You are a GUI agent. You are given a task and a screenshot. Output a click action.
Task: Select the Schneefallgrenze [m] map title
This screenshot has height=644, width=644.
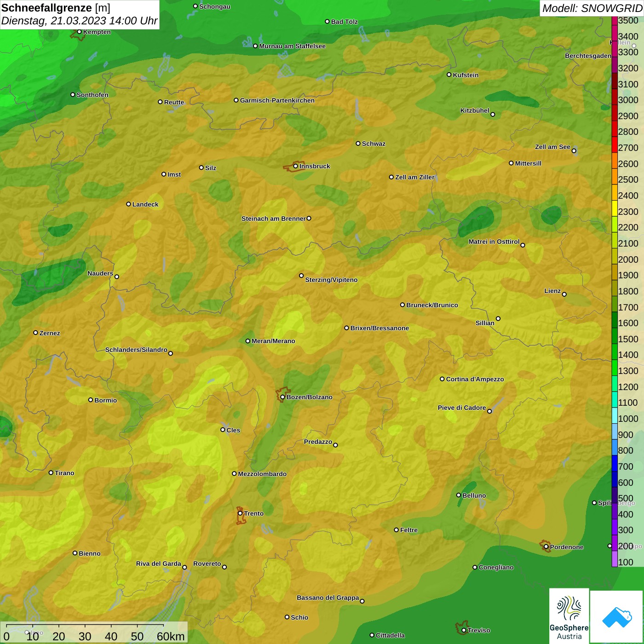(56, 8)
